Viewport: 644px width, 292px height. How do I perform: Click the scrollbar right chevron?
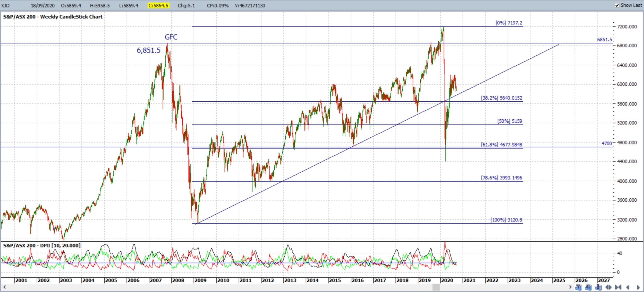pyautogui.click(x=570, y=287)
